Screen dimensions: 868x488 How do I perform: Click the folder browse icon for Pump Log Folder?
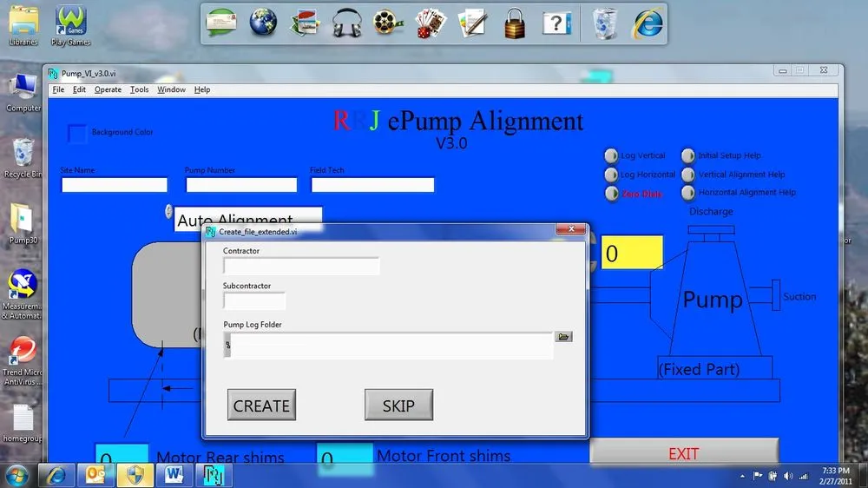[x=563, y=337]
